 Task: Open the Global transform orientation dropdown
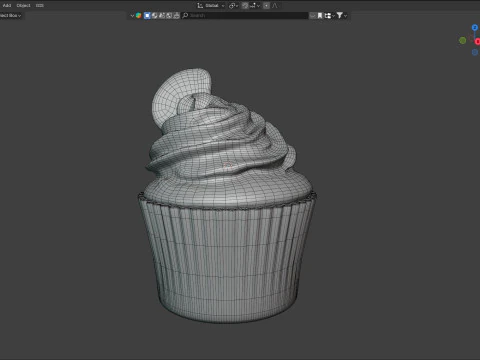pos(214,5)
